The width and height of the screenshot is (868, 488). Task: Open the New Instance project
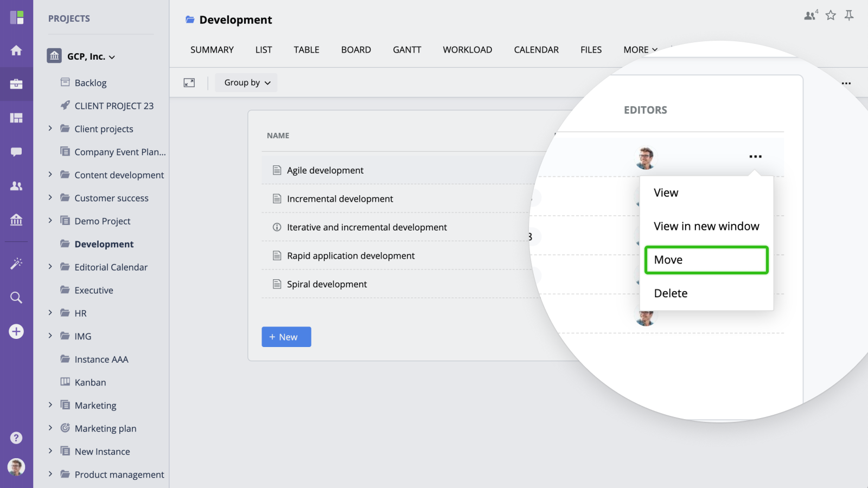point(102,452)
